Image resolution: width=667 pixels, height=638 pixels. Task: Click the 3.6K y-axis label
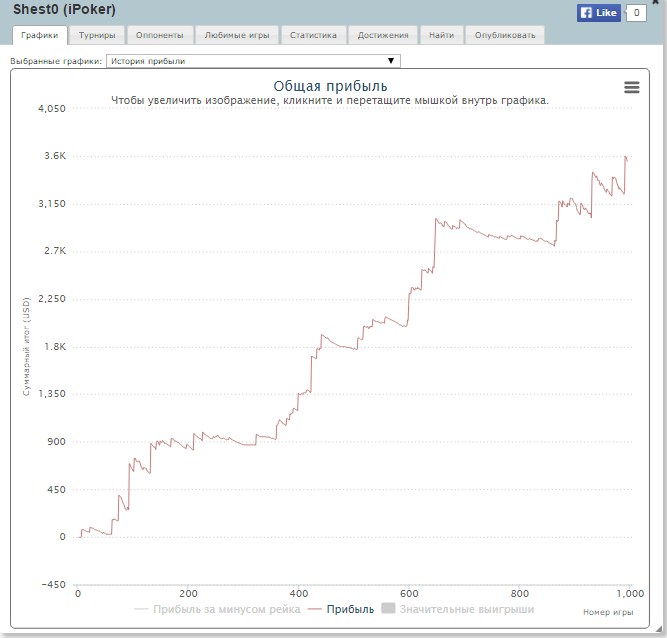[x=55, y=156]
